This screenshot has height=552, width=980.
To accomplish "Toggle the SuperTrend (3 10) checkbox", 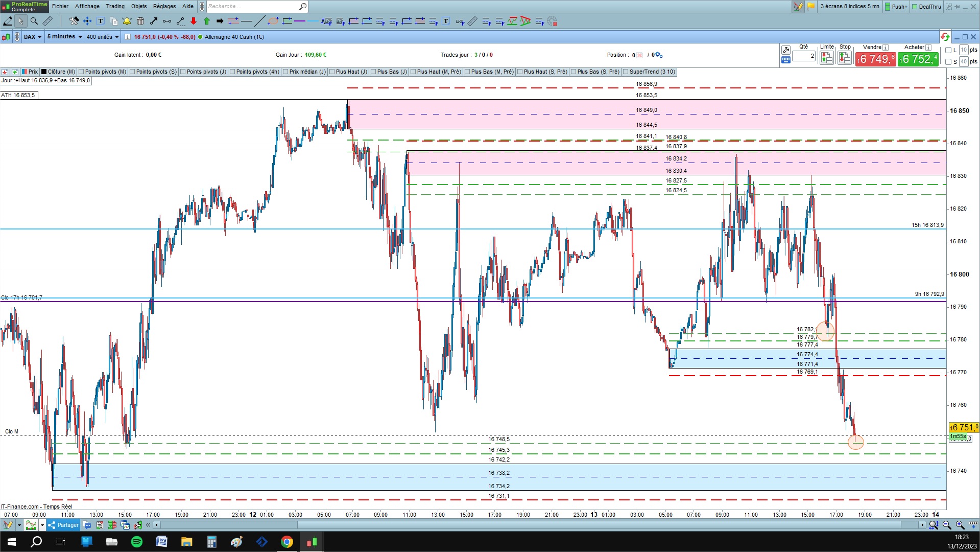I will (x=626, y=72).
